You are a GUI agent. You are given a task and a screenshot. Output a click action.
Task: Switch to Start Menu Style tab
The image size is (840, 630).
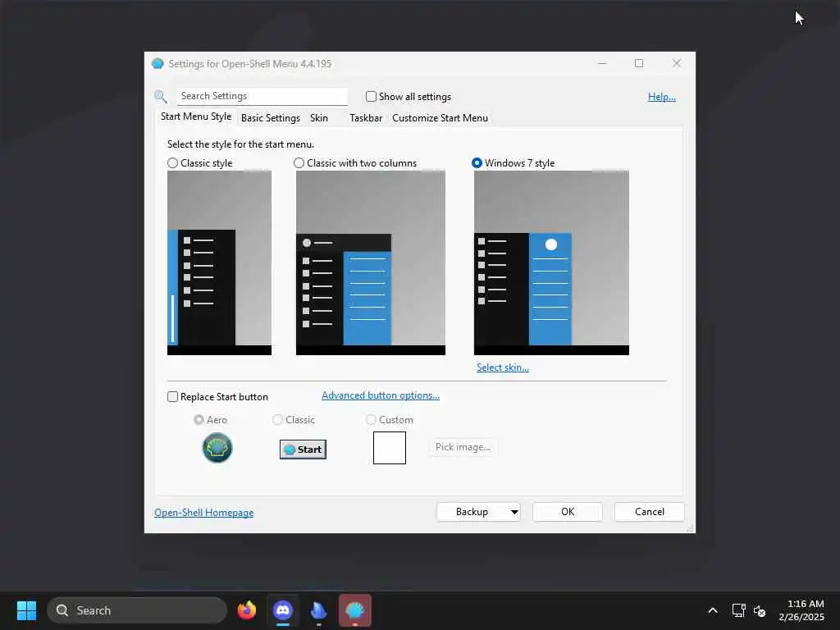(x=196, y=116)
